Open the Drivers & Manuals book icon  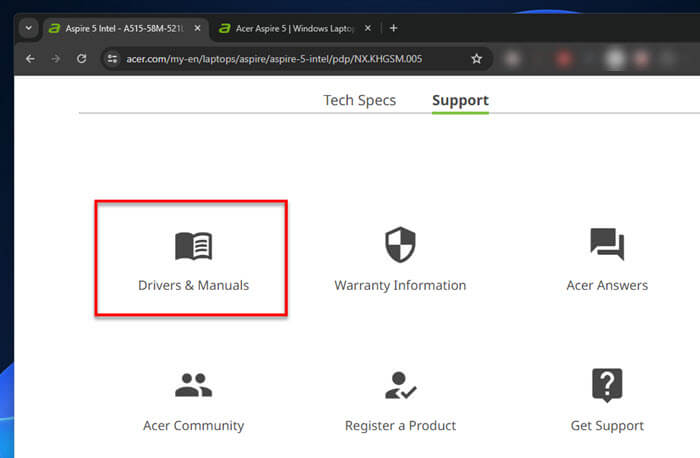click(193, 246)
